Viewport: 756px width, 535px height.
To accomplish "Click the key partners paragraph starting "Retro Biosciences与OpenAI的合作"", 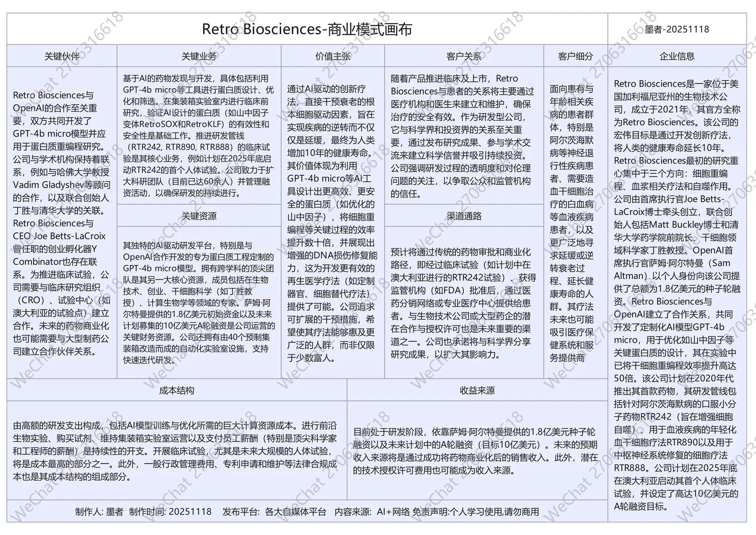I will (x=62, y=223).
